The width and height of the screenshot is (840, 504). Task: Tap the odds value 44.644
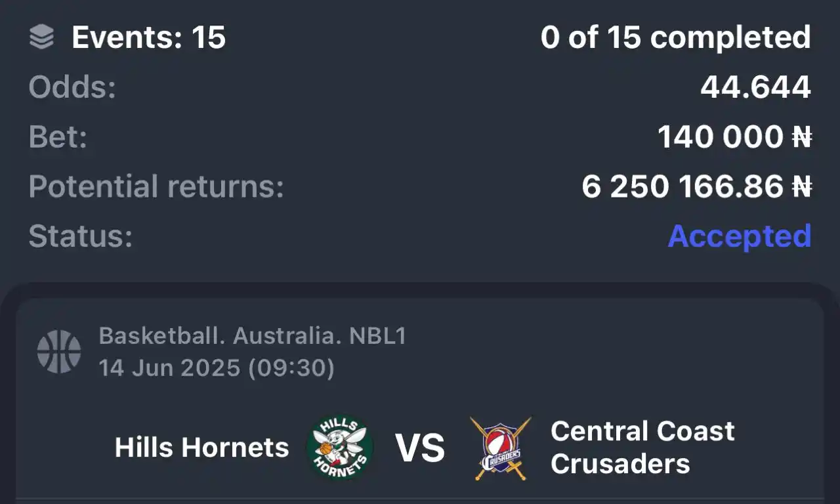point(755,87)
